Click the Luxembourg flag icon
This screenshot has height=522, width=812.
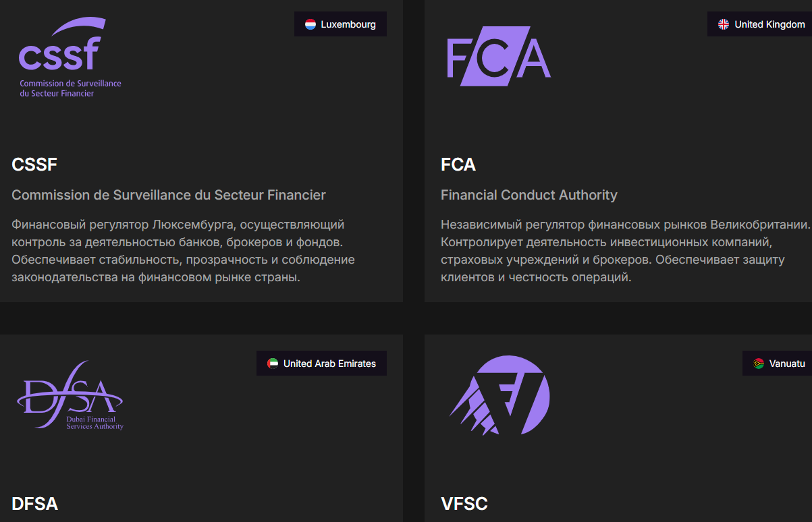[x=310, y=24]
